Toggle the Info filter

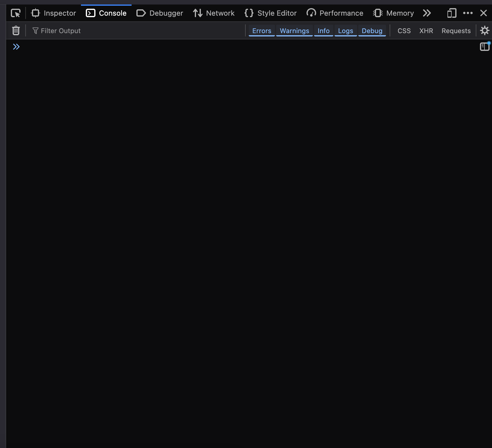tap(323, 31)
